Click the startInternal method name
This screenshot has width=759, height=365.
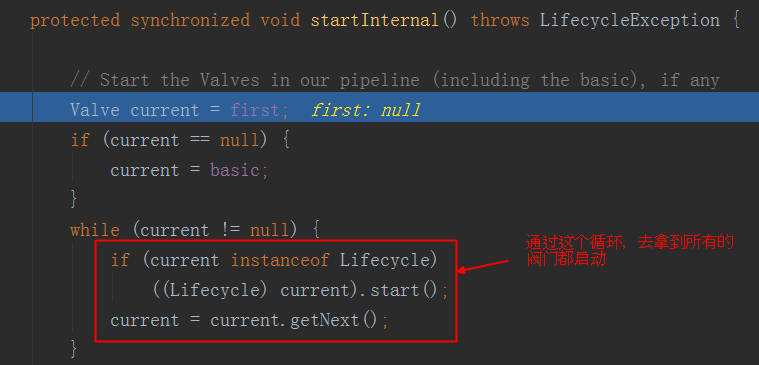375,20
